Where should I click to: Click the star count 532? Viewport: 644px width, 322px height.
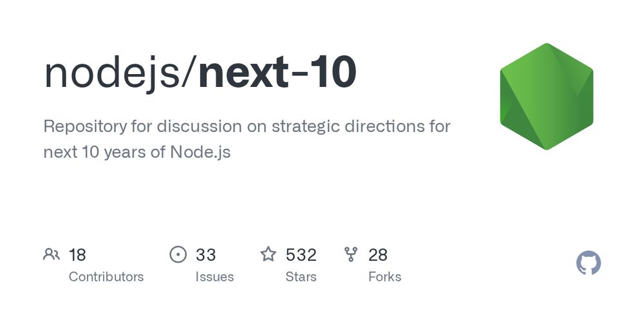301,255
